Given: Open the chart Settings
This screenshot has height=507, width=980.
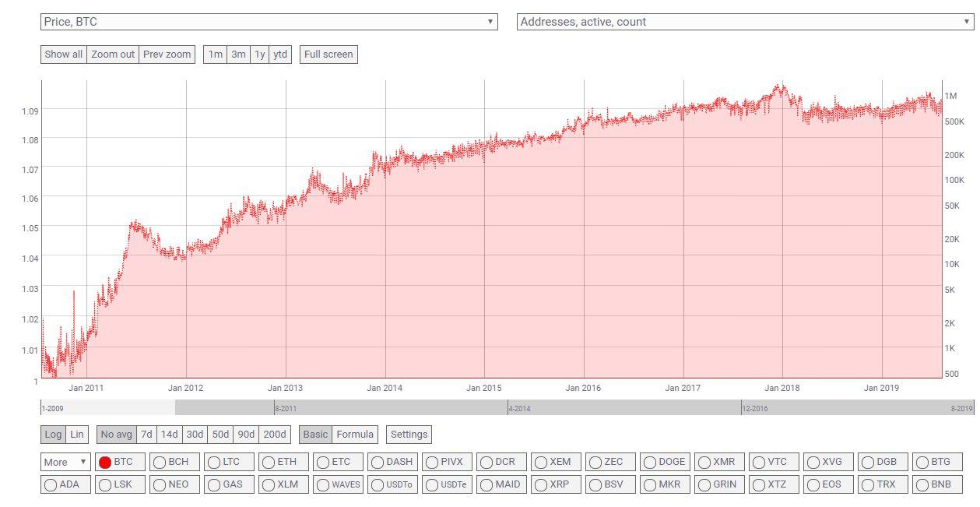Looking at the screenshot, I should point(409,435).
